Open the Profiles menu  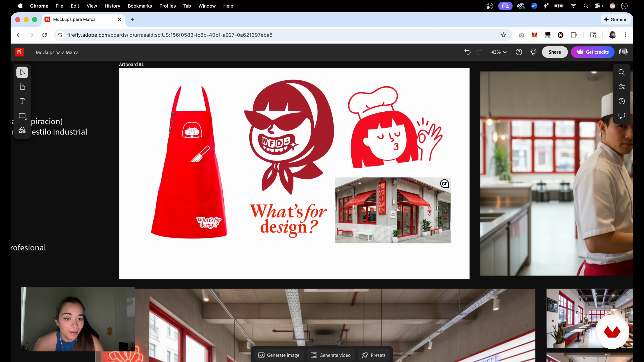[x=168, y=6]
